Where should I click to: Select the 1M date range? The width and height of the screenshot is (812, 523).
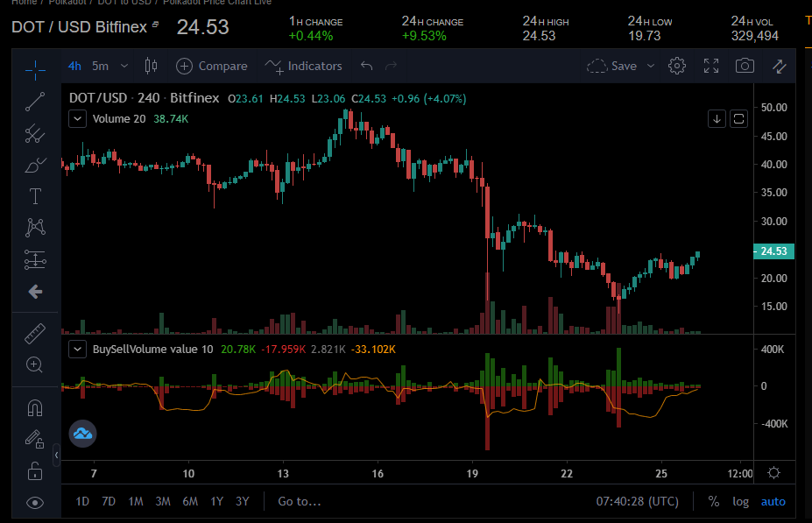tap(136, 501)
